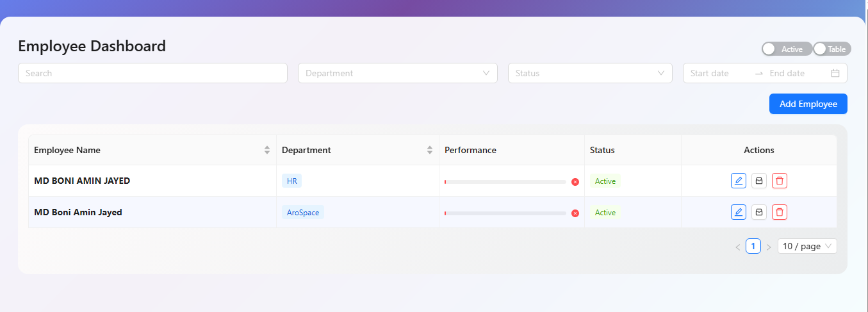Archive the AroSpace employee row

(x=758, y=212)
